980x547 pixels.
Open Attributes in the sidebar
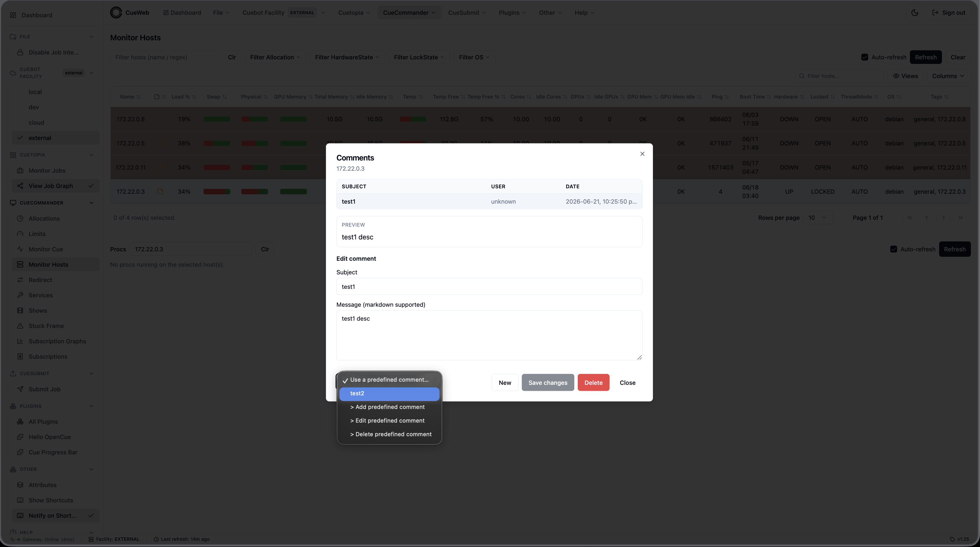coord(56,485)
